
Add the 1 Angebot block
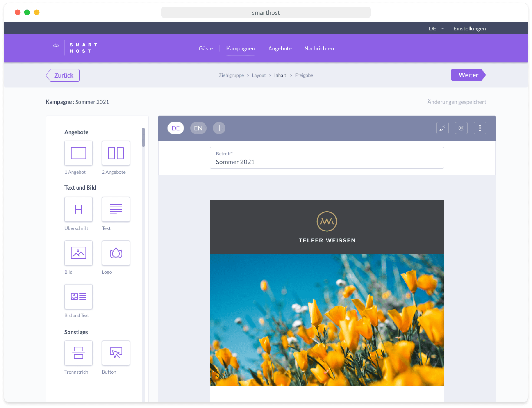pyautogui.click(x=78, y=153)
